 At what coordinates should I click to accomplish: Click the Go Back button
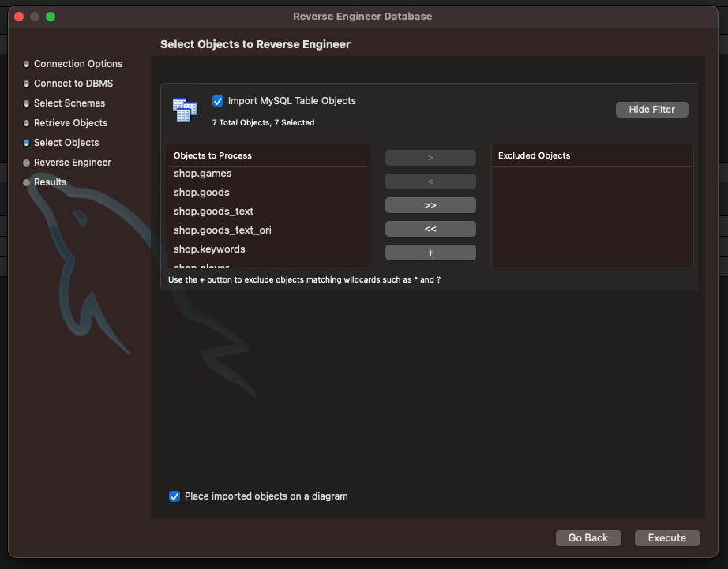588,538
